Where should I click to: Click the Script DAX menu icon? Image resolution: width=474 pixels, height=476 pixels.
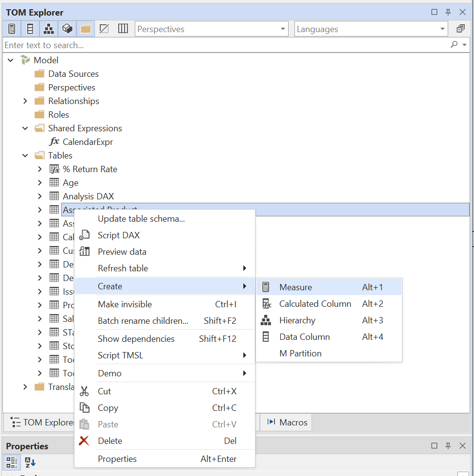(84, 235)
